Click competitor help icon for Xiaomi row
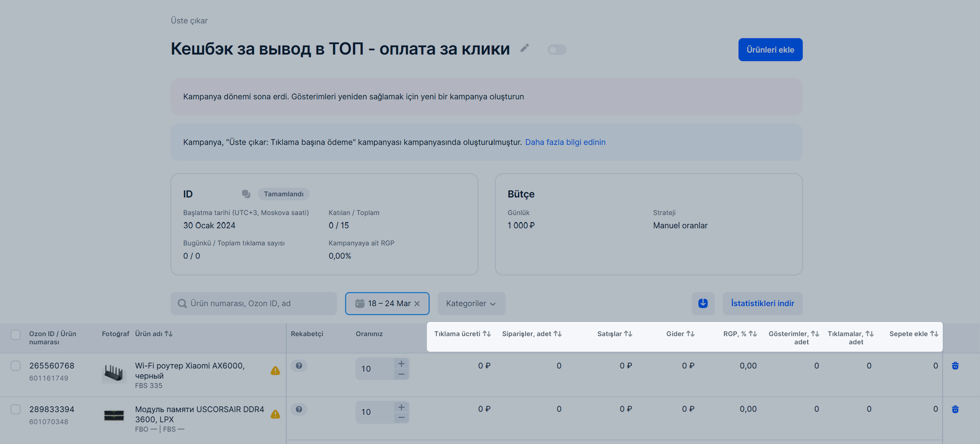The image size is (980, 444). 299,366
